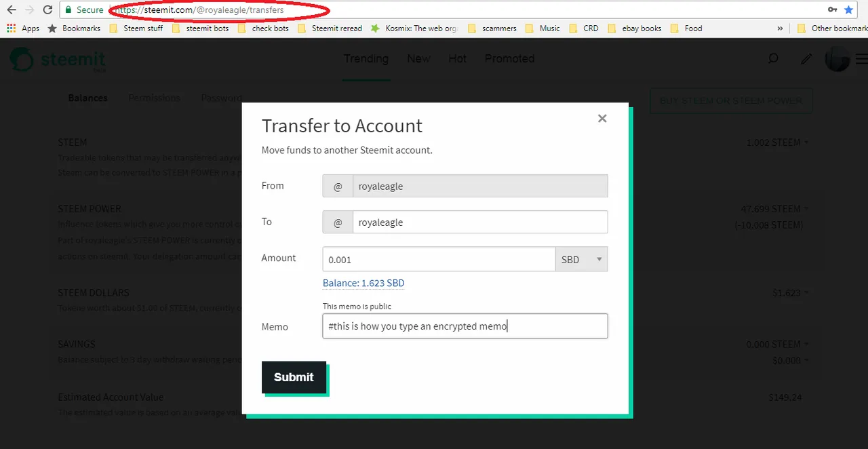Open the $0.000 savings dollars dropdown
The height and width of the screenshot is (449, 868).
coord(791,361)
